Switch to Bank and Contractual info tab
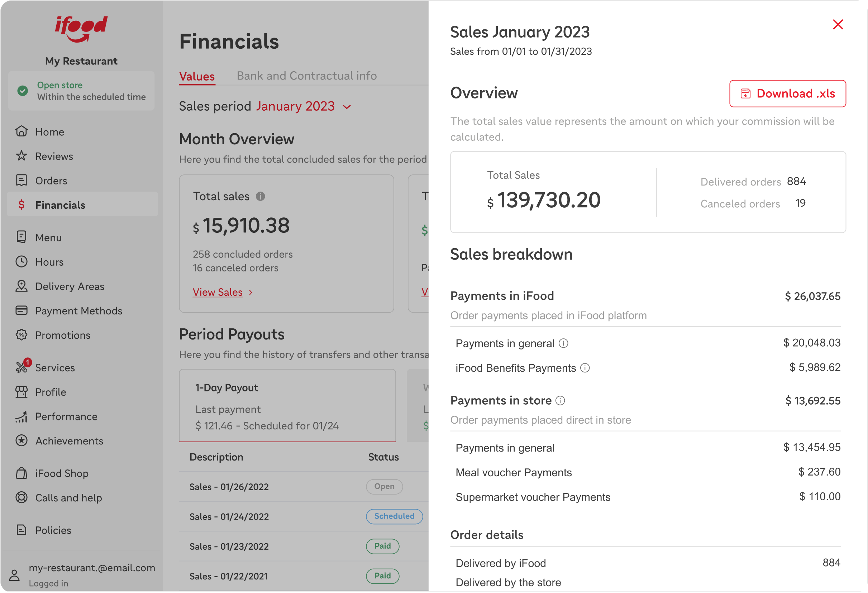The height and width of the screenshot is (593, 868). click(x=307, y=76)
